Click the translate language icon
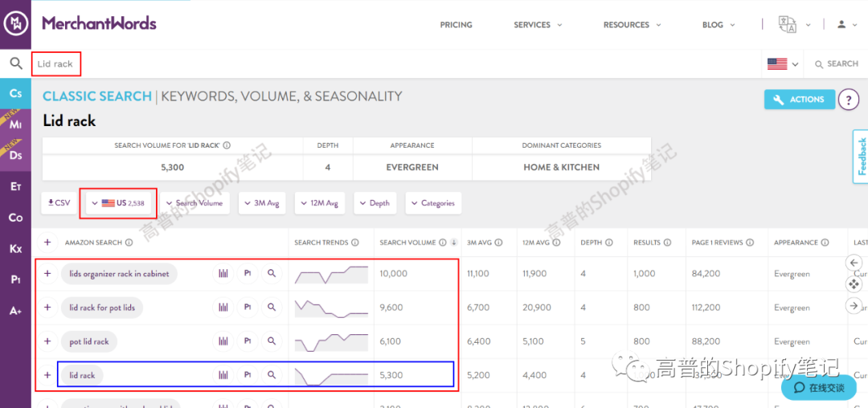This screenshot has height=408, width=868. tap(786, 24)
